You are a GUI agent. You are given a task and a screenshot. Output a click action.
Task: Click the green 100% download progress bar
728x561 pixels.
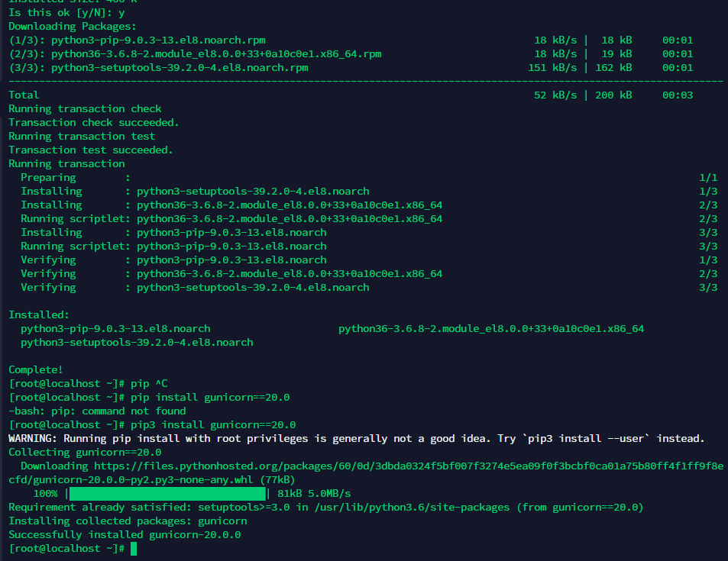(x=167, y=493)
